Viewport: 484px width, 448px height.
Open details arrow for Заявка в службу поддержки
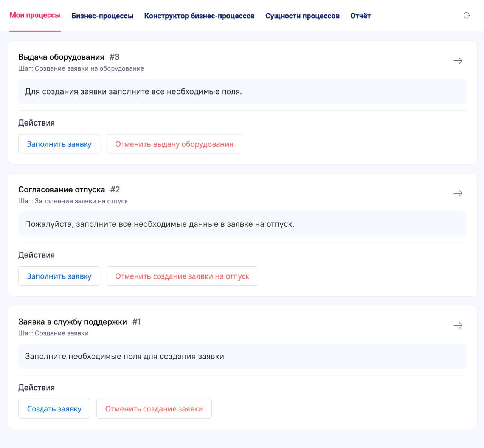pos(458,325)
